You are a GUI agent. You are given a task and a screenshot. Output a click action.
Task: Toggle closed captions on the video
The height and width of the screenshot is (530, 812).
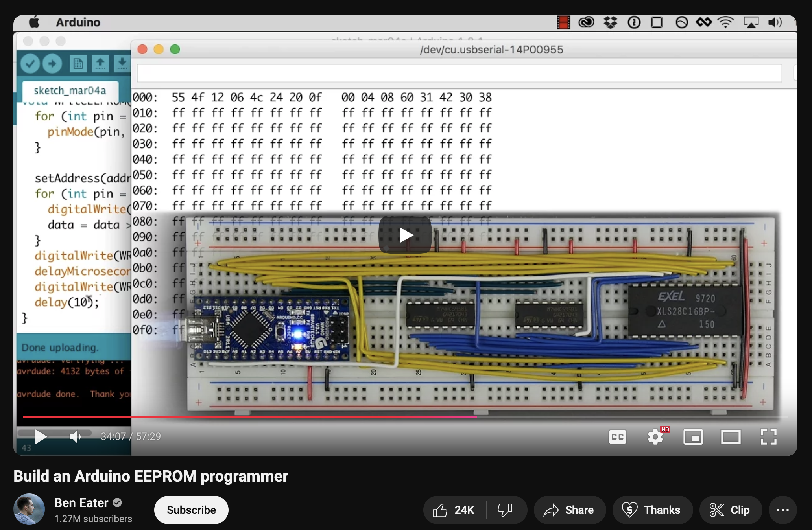click(617, 436)
